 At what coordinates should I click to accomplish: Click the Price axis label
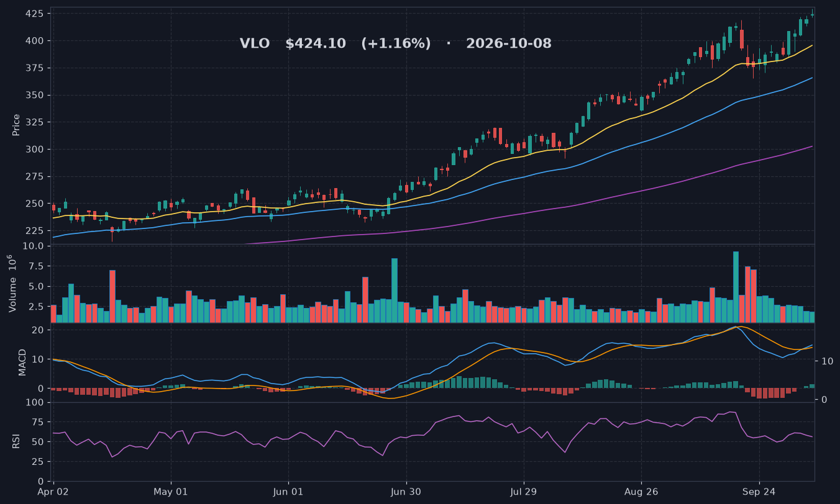tap(16, 125)
